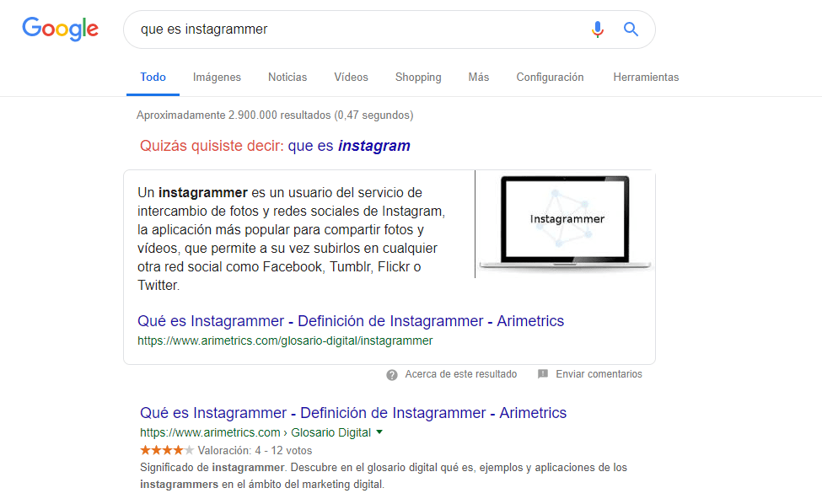Screen dimensions: 822x504
Task: Open the Herramientas search tools
Action: pos(646,77)
